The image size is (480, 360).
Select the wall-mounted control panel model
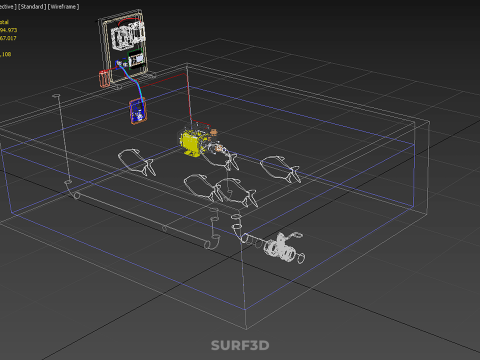124,46
